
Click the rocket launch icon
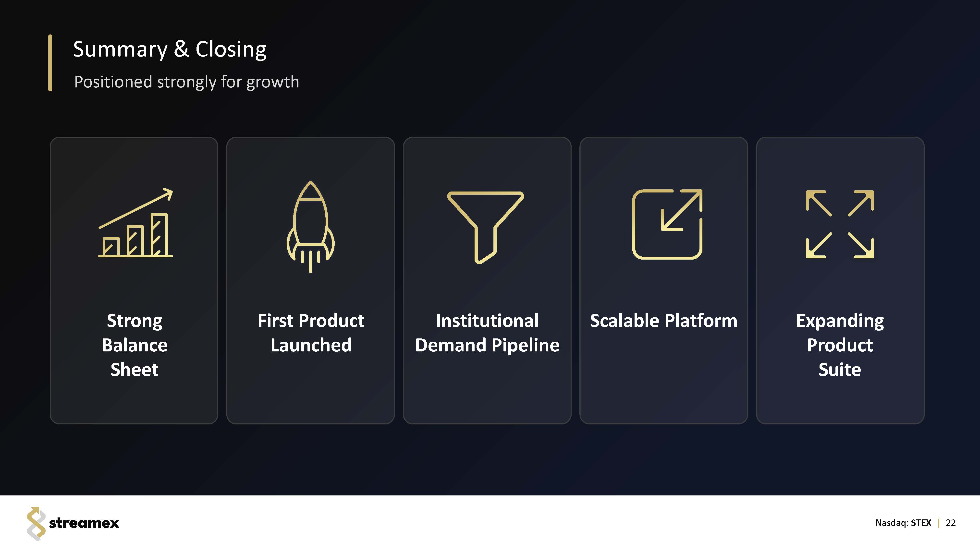(310, 227)
